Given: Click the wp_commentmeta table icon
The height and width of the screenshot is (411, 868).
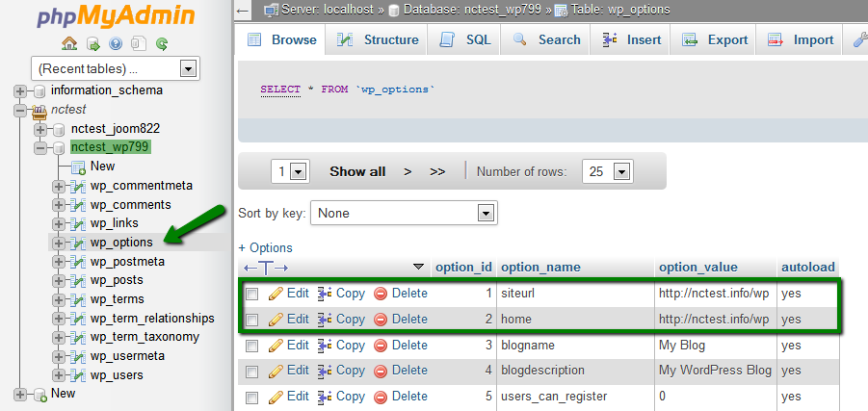Looking at the screenshot, I should coord(79,186).
